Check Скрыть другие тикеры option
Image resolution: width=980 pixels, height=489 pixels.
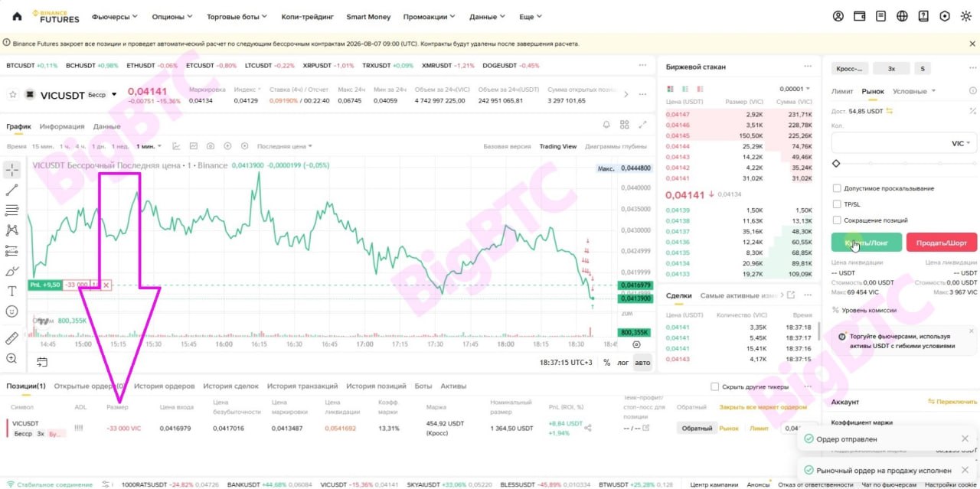[715, 386]
